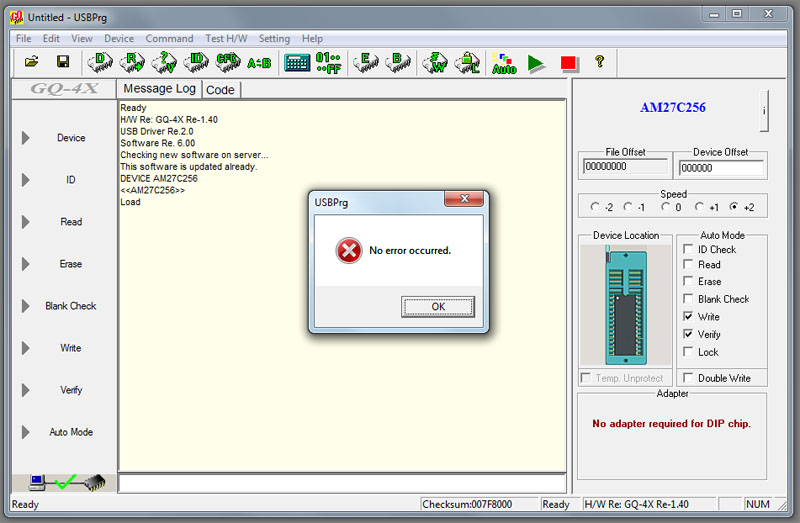Image resolution: width=800 pixels, height=523 pixels.
Task: Open the Setting menu
Action: (274, 39)
